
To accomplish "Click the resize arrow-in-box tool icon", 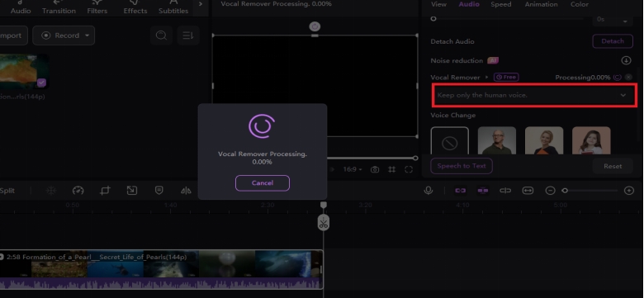I will coord(132,190).
